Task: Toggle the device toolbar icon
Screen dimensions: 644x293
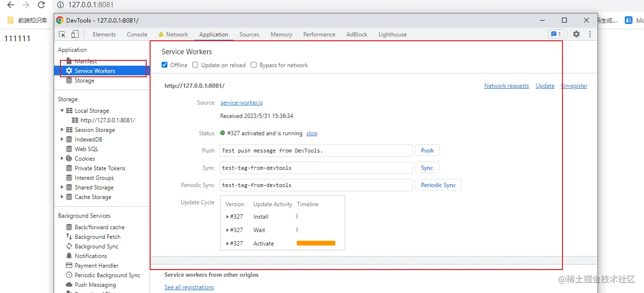Action: tap(75, 34)
